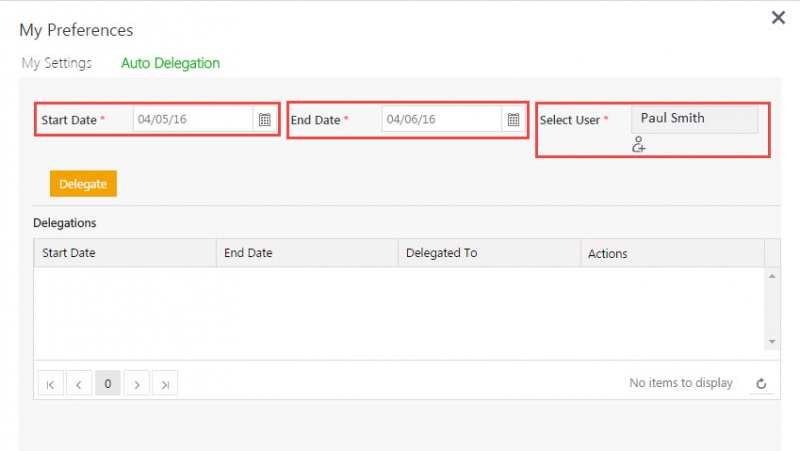Refresh the Delegations grid
The image size is (800, 451).
pos(761,383)
